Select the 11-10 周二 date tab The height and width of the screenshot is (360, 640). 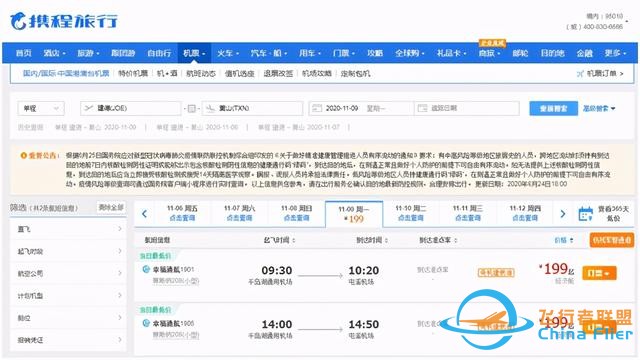(411, 213)
